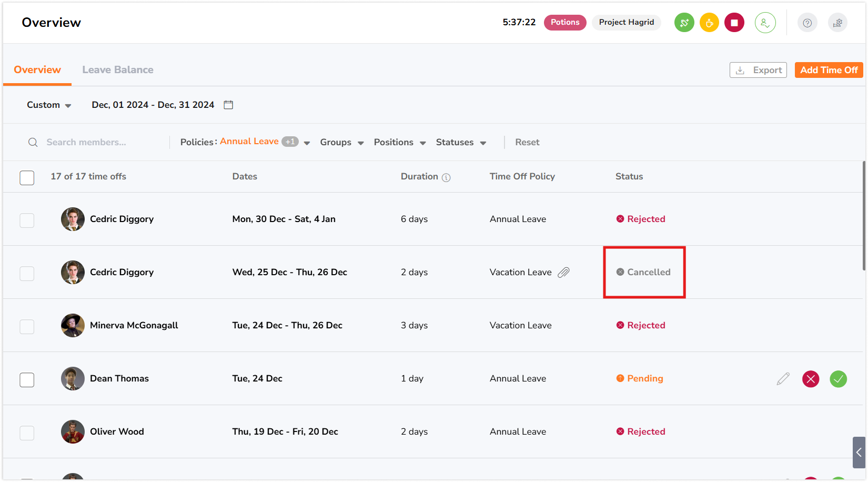868x482 pixels.
Task: Open the Statuses filter dropdown
Action: (461, 143)
